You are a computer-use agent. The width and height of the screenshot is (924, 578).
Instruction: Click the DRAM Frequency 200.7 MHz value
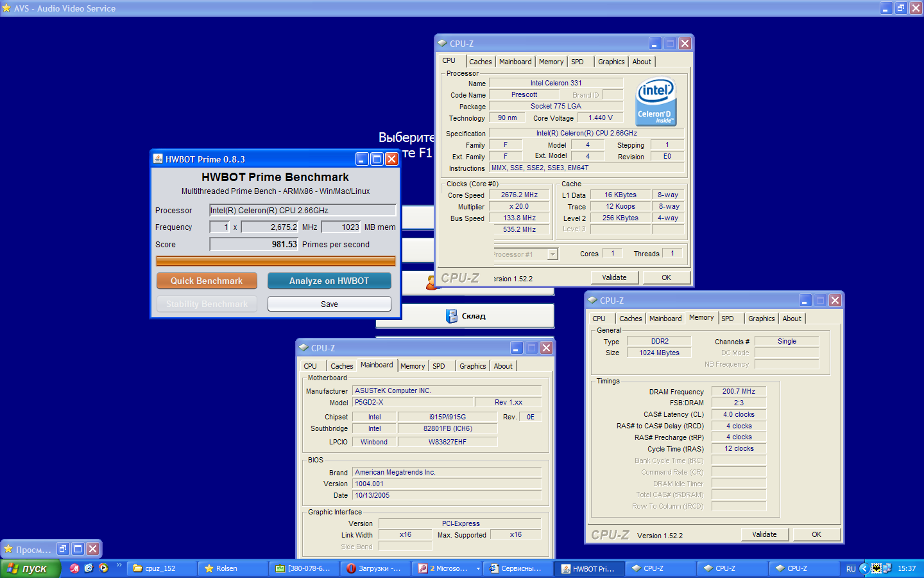739,391
